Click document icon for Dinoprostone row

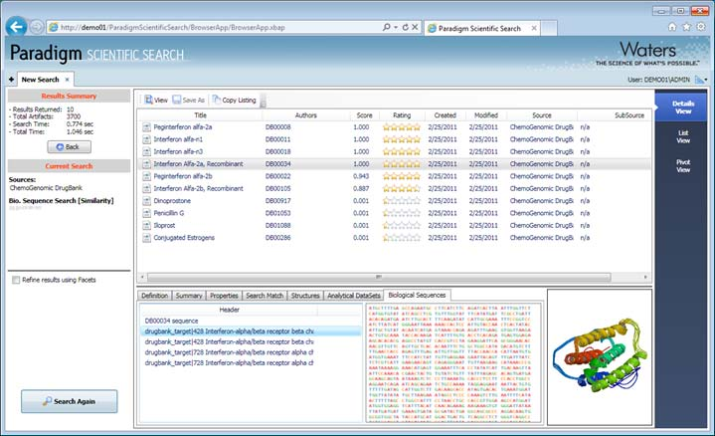146,201
